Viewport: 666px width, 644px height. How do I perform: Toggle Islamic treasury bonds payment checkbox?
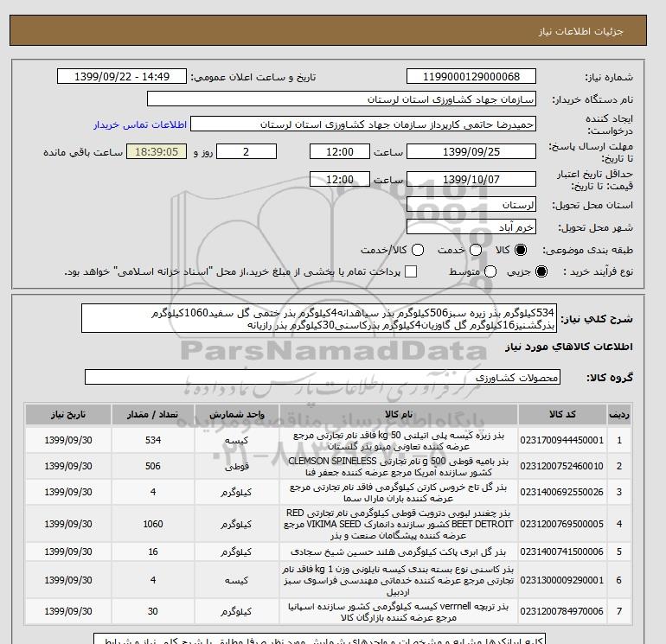coord(411,271)
